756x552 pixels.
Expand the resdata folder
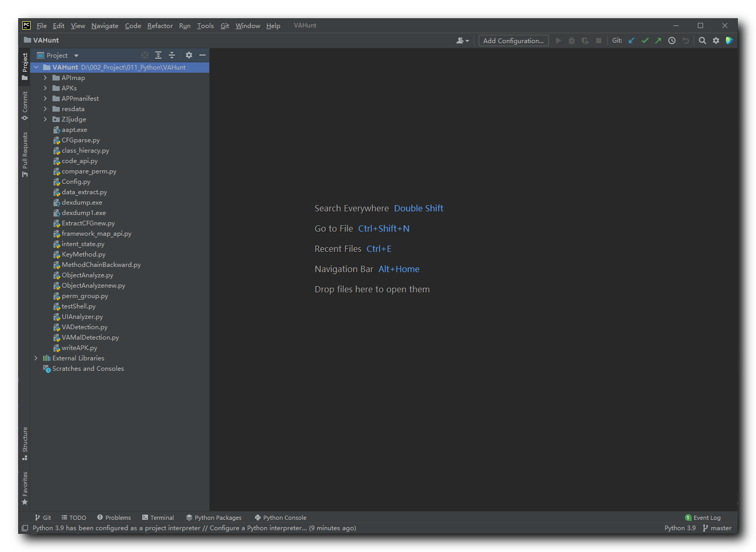point(45,109)
